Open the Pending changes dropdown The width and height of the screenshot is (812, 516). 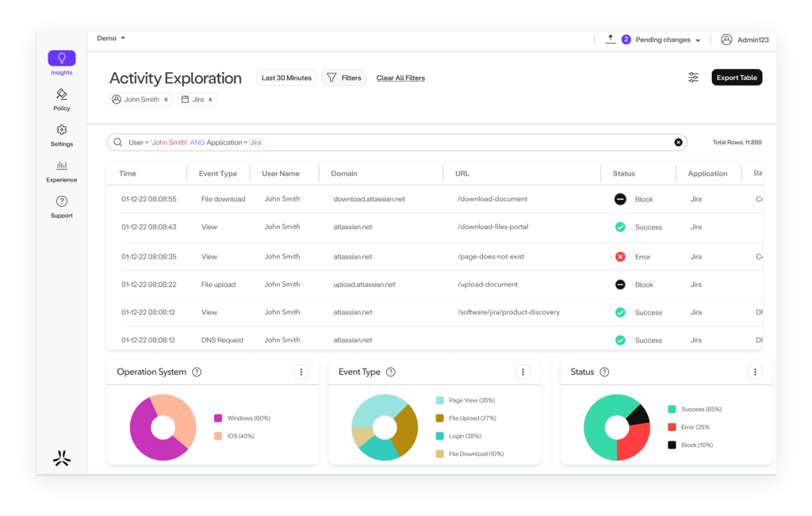tap(697, 40)
